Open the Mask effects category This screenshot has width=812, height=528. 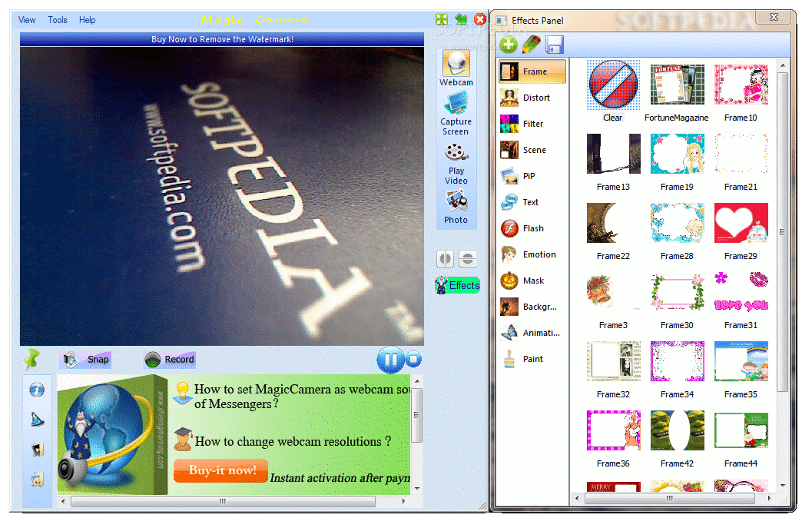click(532, 281)
